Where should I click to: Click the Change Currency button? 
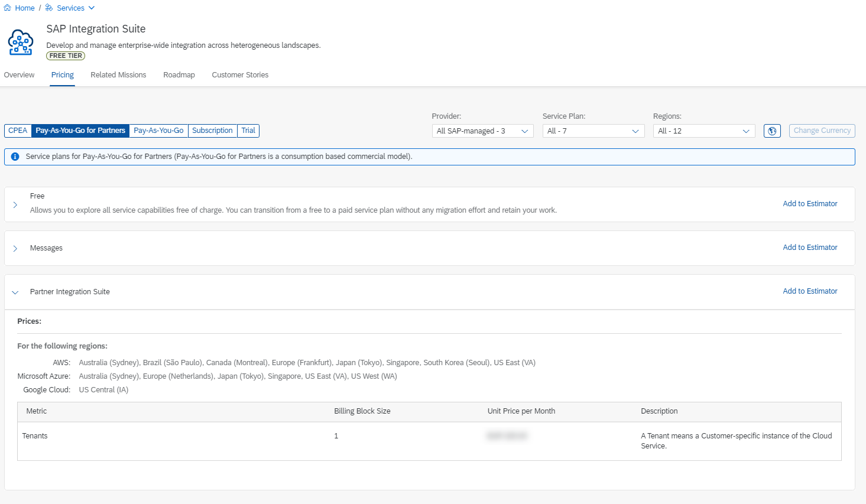click(x=822, y=131)
